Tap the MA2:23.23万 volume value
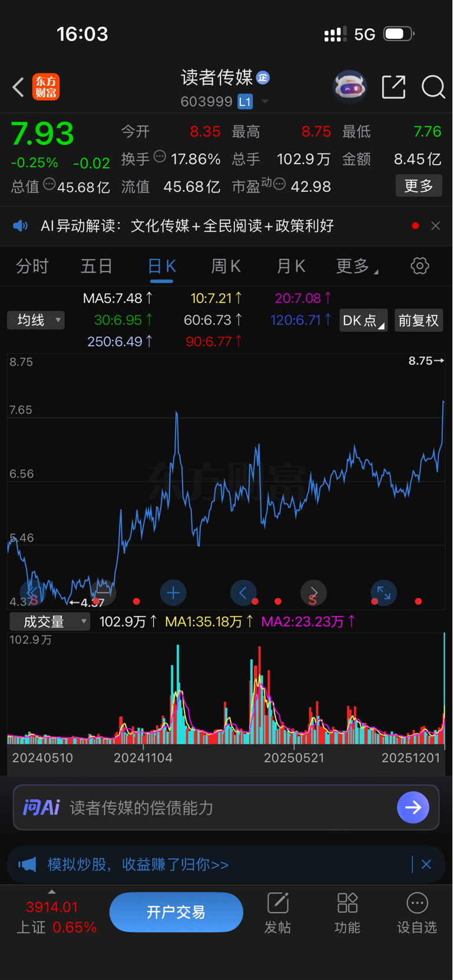The height and width of the screenshot is (980, 453). click(308, 622)
